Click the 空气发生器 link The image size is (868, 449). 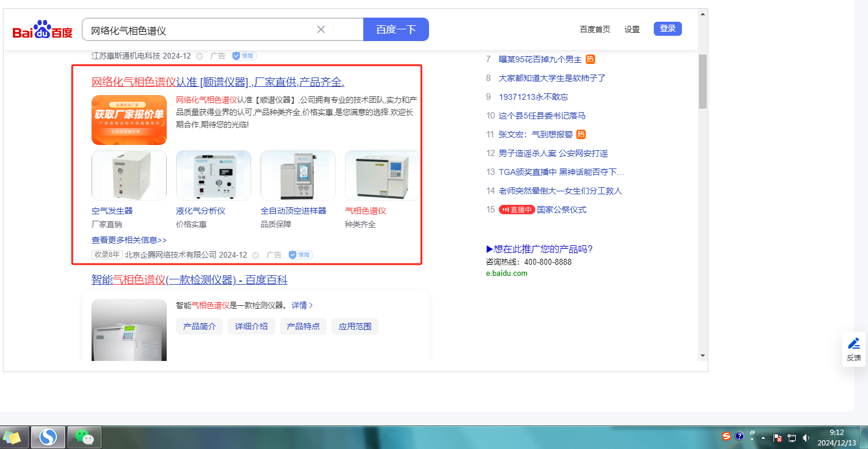pos(112,211)
